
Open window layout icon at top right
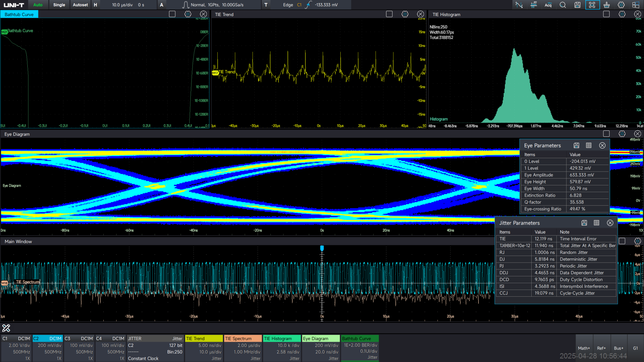pos(636,5)
